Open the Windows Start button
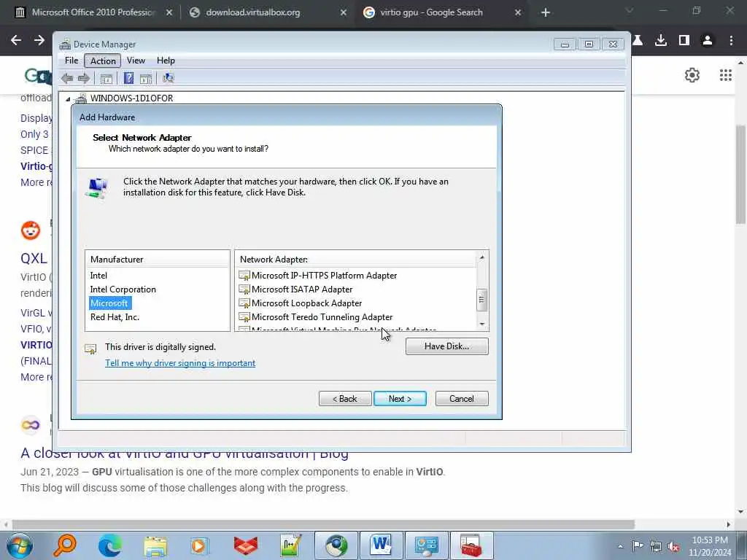Viewport: 747px width, 560px height. [x=20, y=545]
